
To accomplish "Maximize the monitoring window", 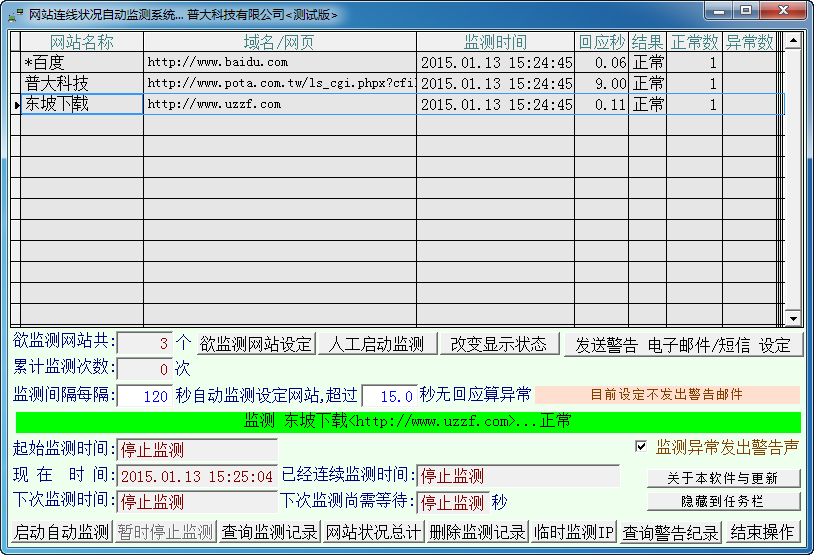I will (x=747, y=10).
